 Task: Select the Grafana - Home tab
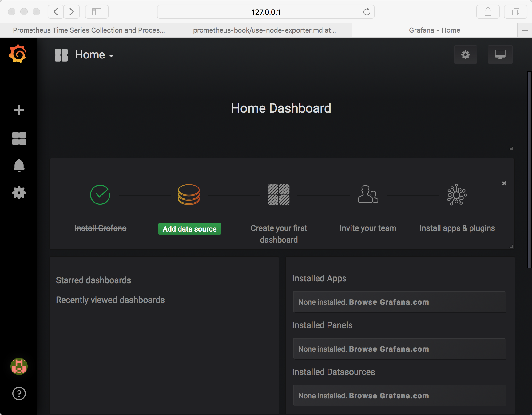(435, 30)
